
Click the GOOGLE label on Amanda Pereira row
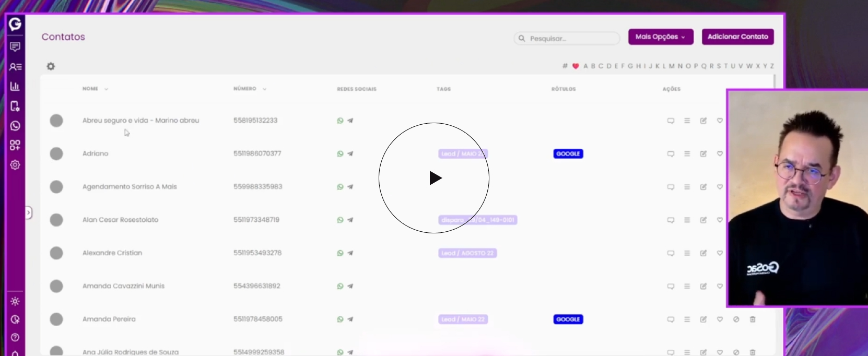(568, 319)
